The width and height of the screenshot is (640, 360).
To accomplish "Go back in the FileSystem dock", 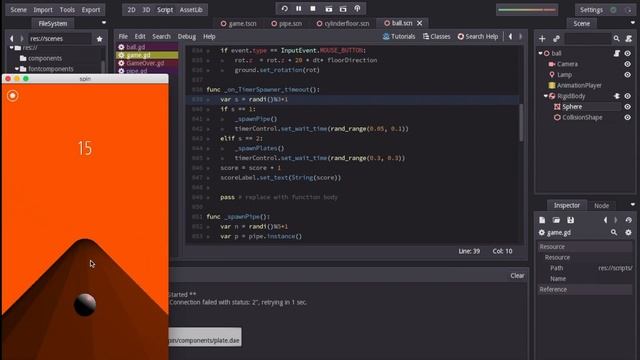I will 11,38.
